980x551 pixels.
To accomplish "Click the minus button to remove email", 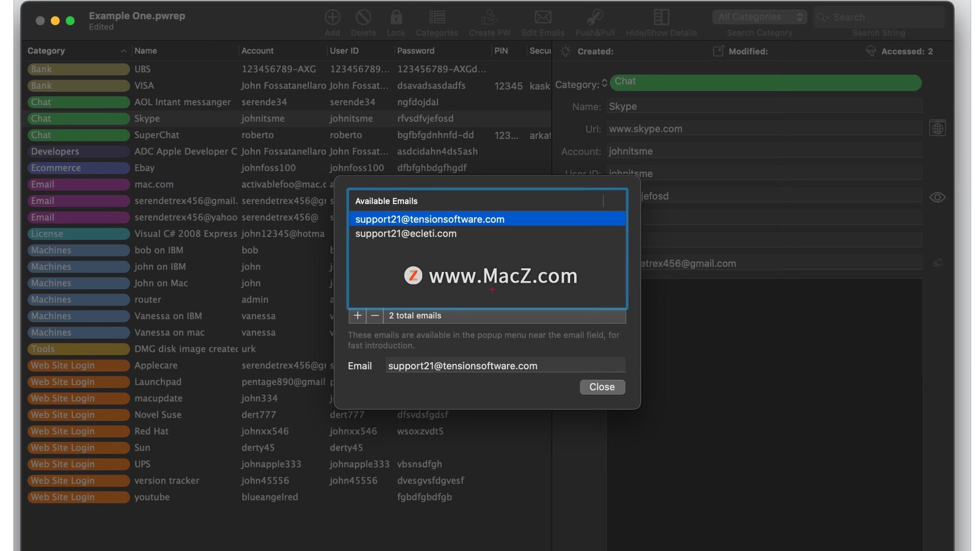I will 375,315.
